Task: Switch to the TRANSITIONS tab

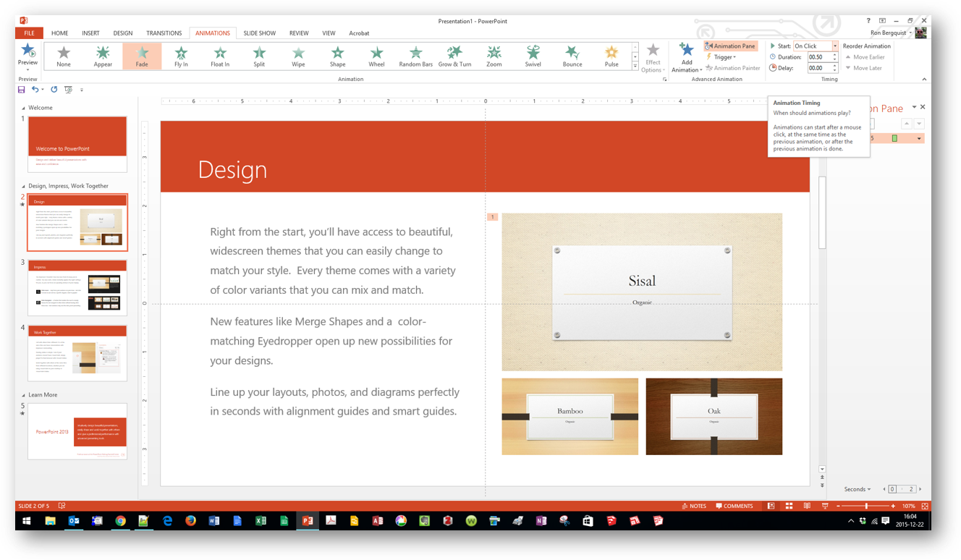Action: click(164, 33)
